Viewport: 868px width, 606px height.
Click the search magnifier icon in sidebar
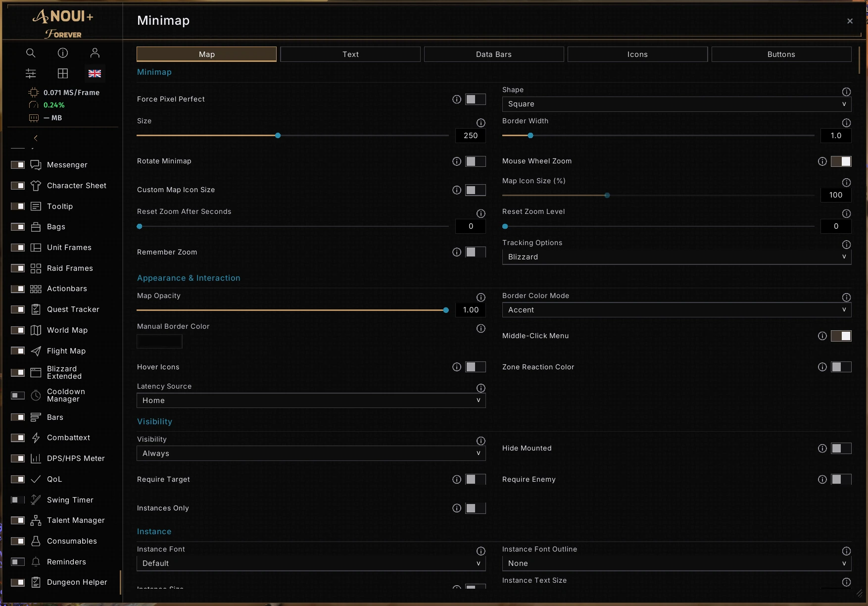[x=31, y=53]
